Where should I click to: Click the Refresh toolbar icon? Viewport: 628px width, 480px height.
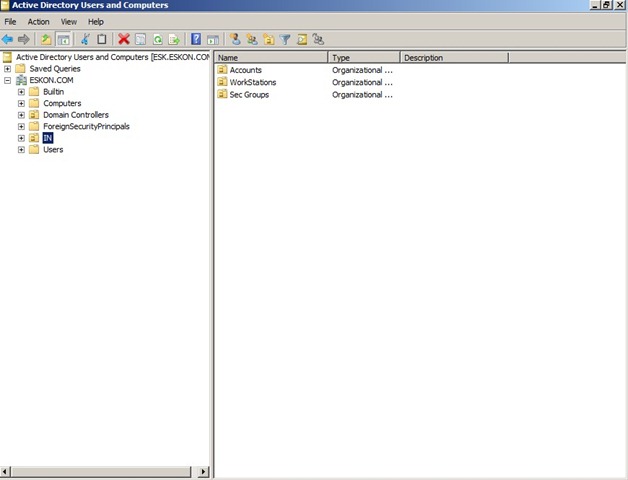click(x=158, y=39)
